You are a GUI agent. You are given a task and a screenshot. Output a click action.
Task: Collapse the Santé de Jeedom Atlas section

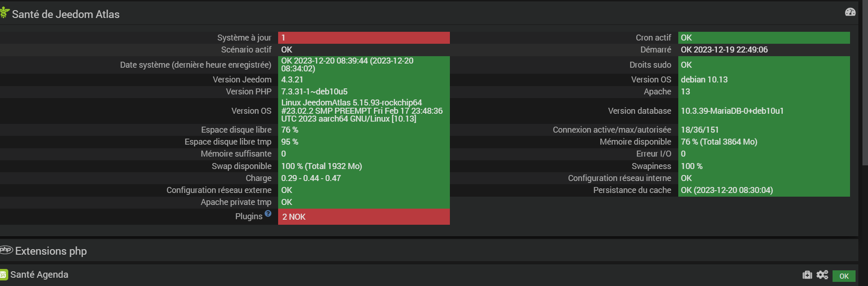65,14
